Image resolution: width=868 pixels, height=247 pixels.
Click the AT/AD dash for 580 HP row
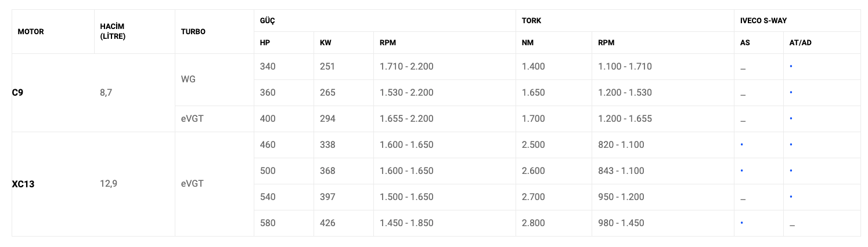792,225
